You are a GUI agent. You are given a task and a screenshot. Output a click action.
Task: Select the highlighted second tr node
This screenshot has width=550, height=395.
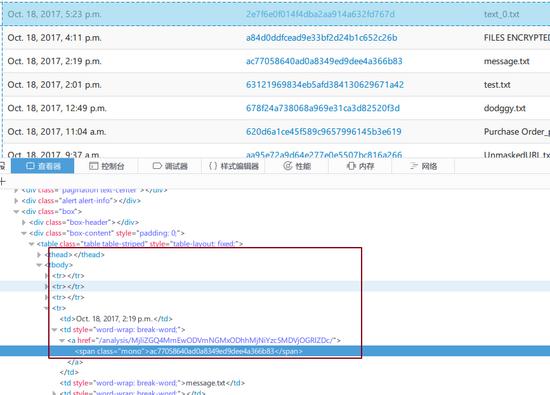point(68,287)
